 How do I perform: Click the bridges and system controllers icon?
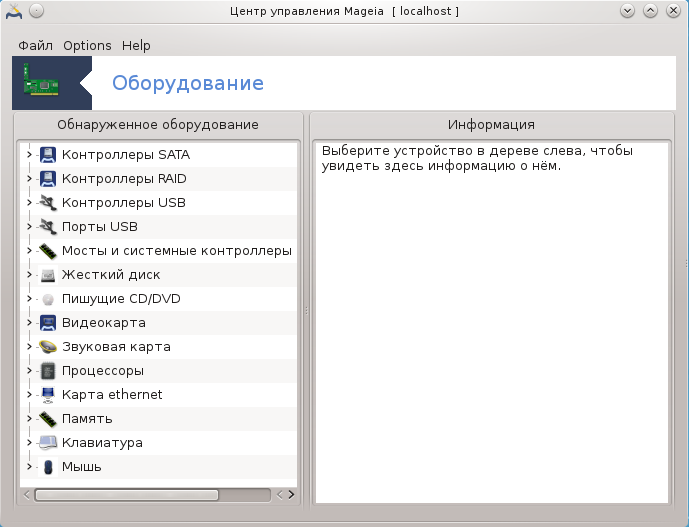click(x=48, y=251)
